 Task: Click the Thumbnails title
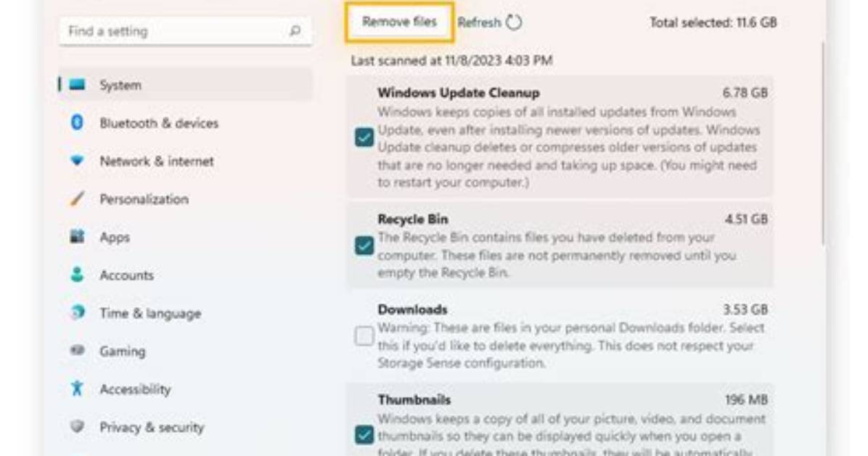414,399
